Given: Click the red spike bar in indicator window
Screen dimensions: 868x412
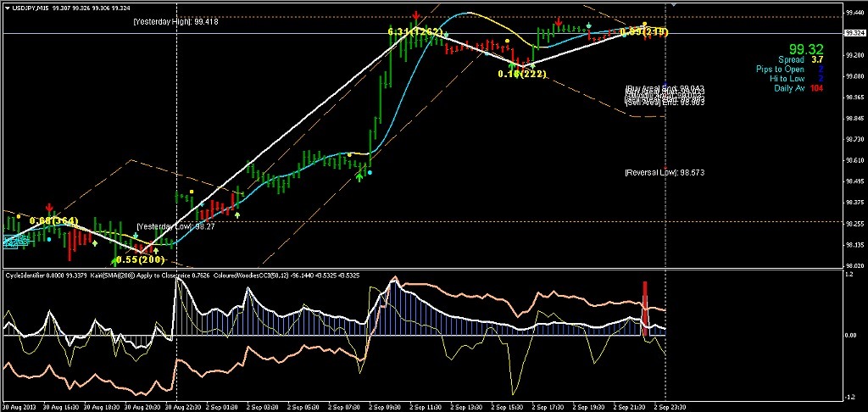Looking at the screenshot, I should click(x=645, y=309).
